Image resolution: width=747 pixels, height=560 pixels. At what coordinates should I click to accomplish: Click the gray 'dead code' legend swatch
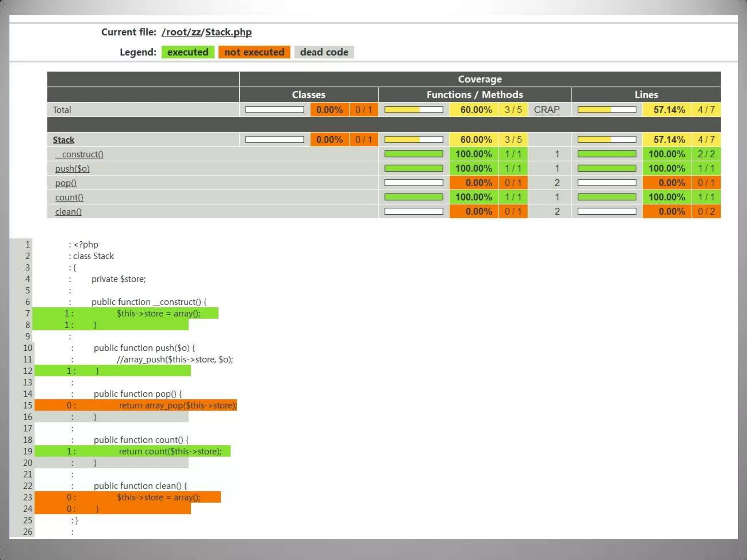(x=324, y=52)
